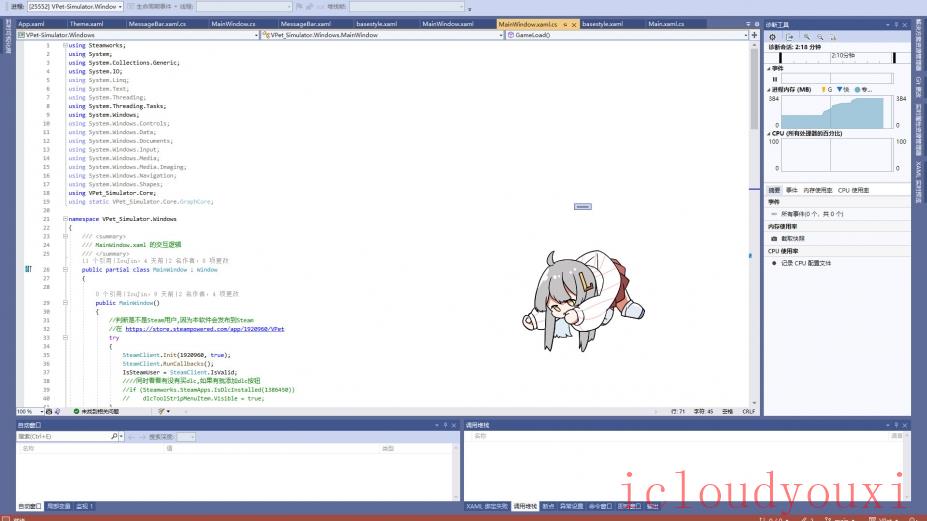Pin the MainWindow.xaml.cs tab
Screen dimensions: 927x521
point(565,24)
